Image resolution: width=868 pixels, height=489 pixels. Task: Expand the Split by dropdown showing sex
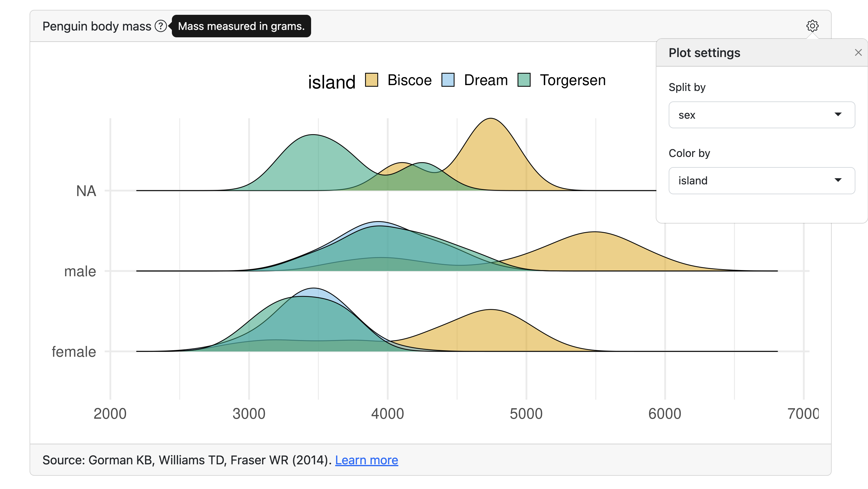761,115
